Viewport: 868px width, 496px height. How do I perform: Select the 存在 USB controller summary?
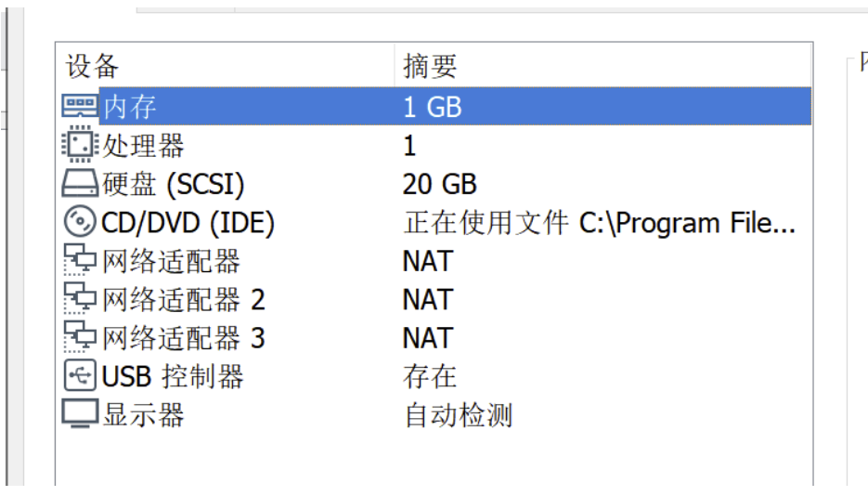click(x=430, y=376)
